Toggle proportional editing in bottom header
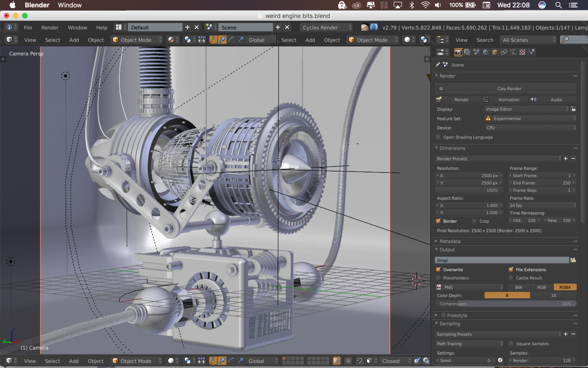The image size is (588, 368). [348, 361]
